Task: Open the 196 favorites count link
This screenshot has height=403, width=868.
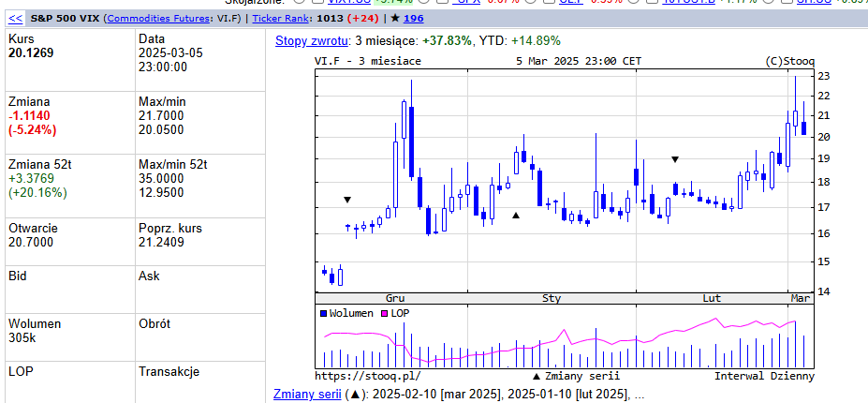Action: click(414, 19)
